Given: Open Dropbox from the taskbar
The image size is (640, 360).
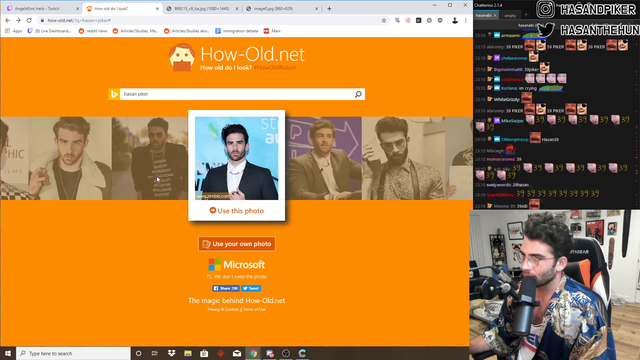Looking at the screenshot, I should pos(171,353).
